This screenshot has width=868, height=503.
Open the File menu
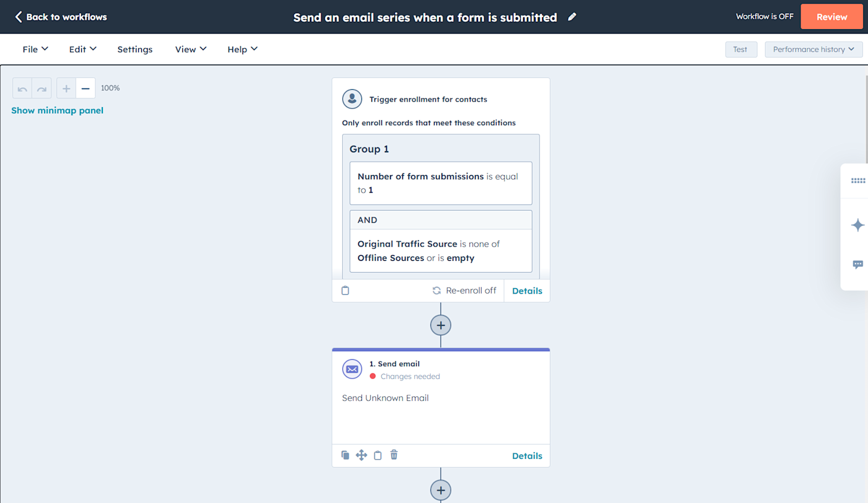pyautogui.click(x=35, y=49)
